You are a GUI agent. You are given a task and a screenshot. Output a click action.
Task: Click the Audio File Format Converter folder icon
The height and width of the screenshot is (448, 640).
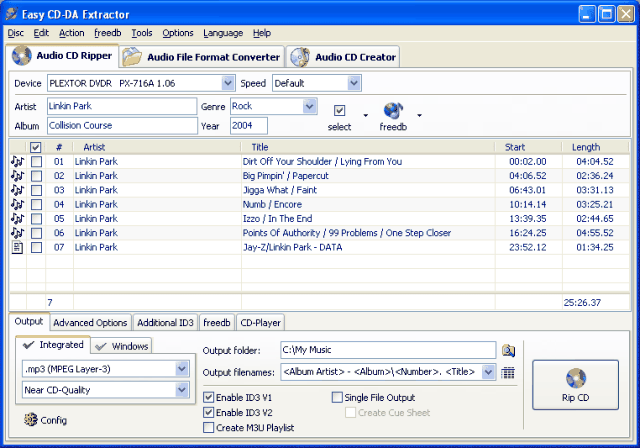132,57
